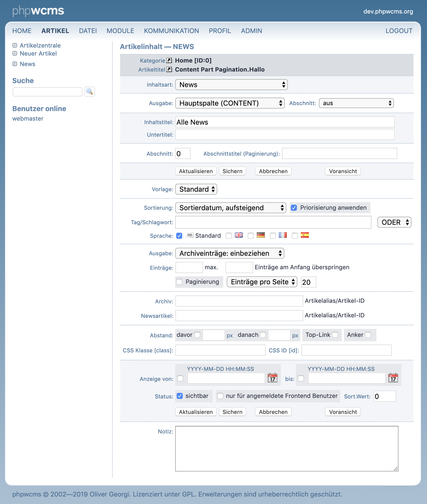The height and width of the screenshot is (504, 427).
Task: Check the English language checkbox
Action: [229, 236]
